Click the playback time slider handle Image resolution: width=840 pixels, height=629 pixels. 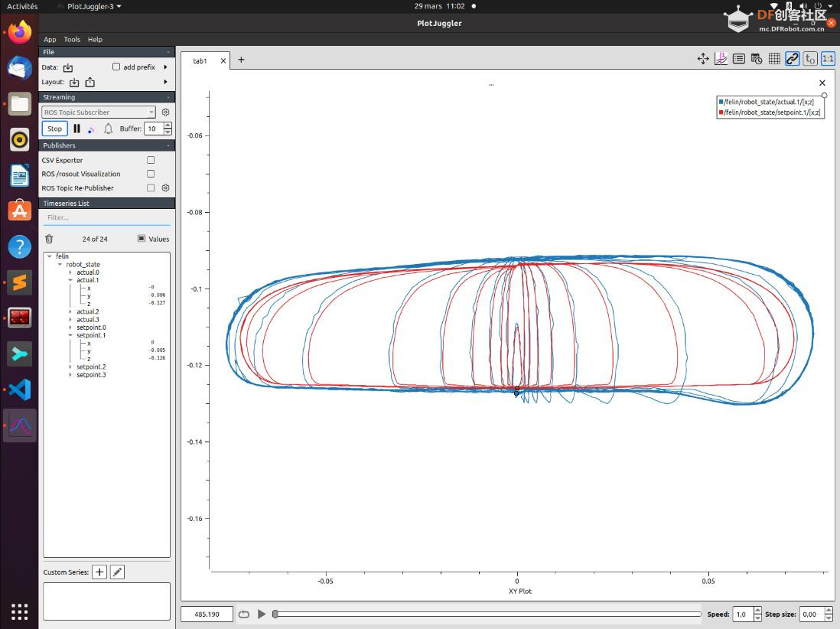coord(275,614)
